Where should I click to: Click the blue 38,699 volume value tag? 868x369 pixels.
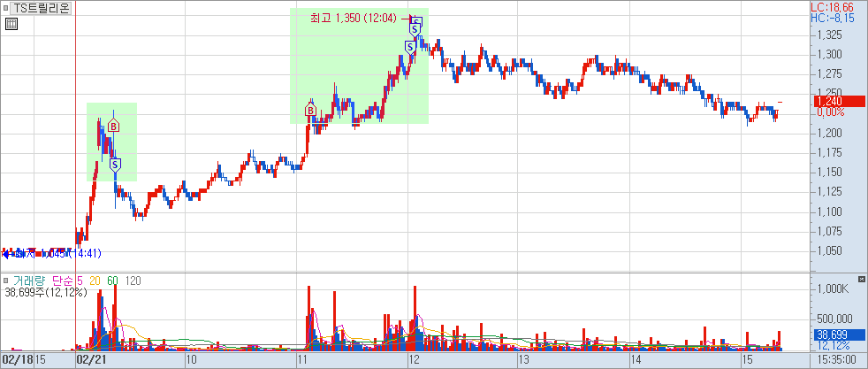pyautogui.click(x=838, y=334)
